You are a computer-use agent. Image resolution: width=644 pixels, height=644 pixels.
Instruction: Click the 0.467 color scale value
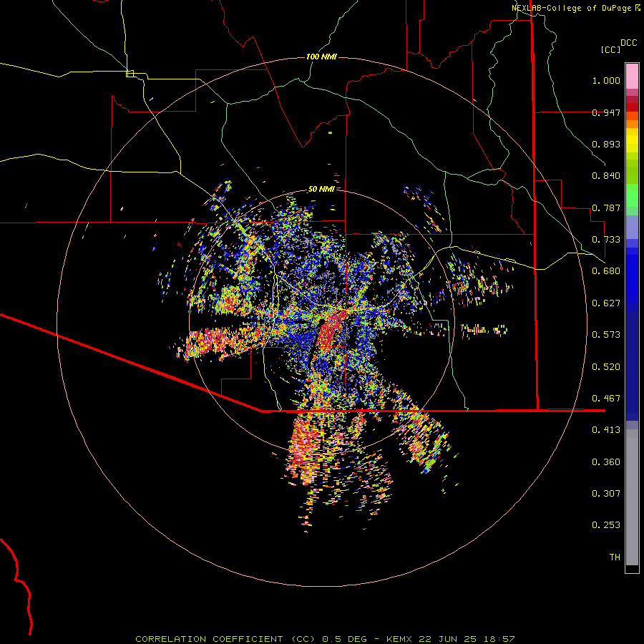click(606, 399)
